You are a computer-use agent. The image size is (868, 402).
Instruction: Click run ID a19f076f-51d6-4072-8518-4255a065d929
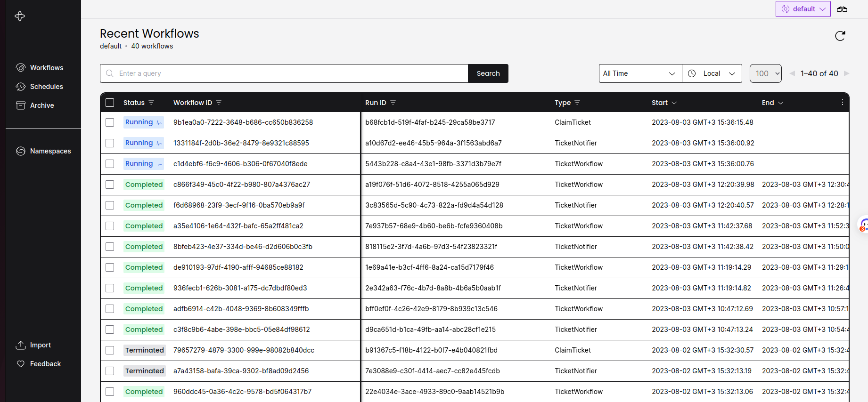click(432, 185)
